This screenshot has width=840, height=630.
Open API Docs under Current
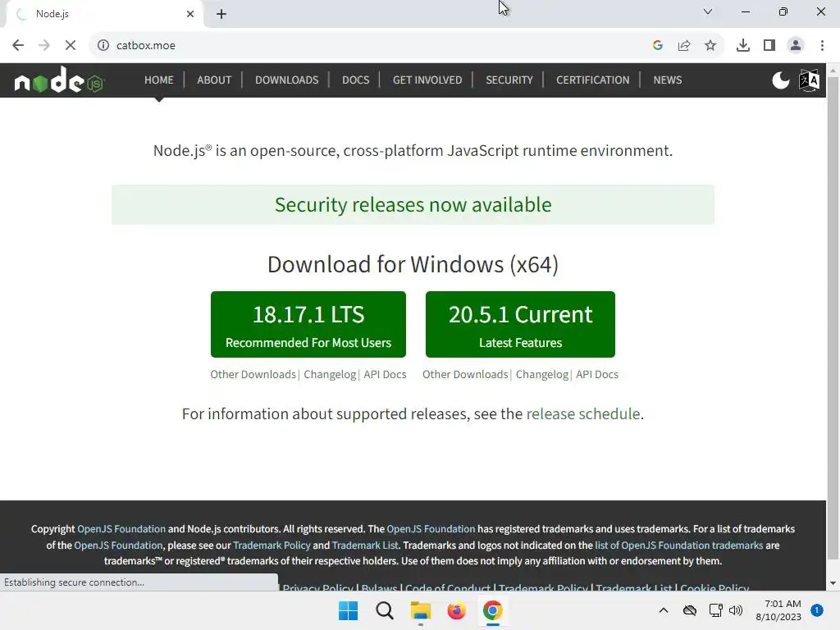(x=597, y=374)
